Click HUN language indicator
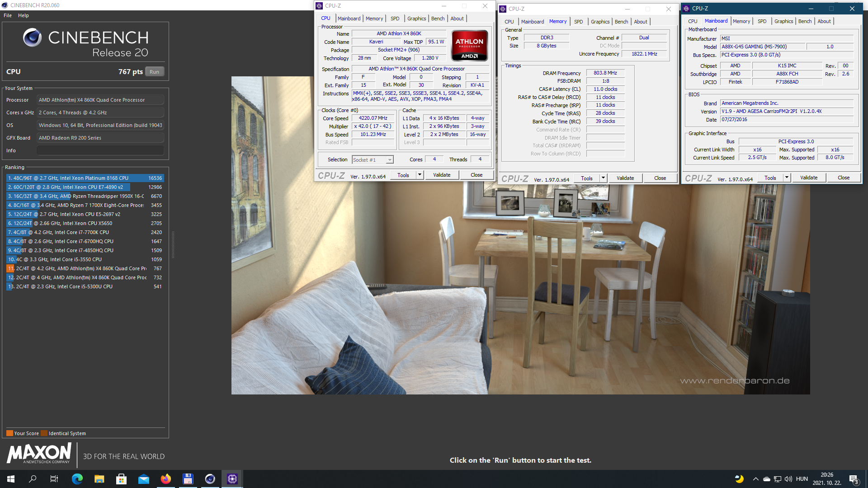868x488 pixels. click(x=802, y=479)
